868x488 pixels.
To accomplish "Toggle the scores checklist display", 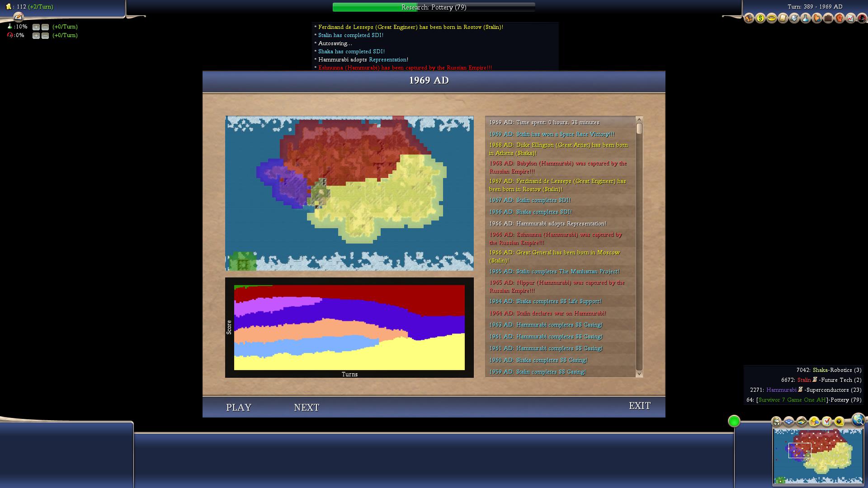I will pyautogui.click(x=827, y=422).
